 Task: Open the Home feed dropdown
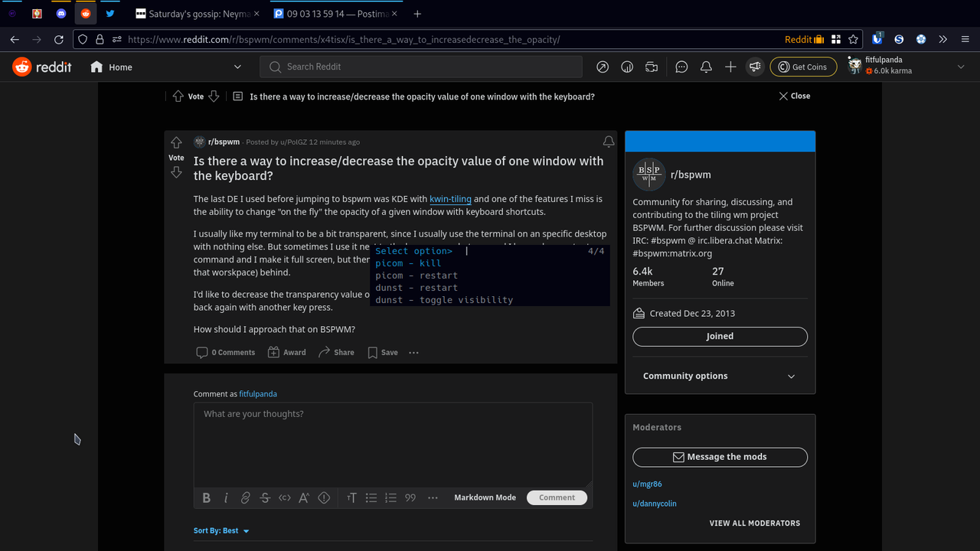click(166, 67)
